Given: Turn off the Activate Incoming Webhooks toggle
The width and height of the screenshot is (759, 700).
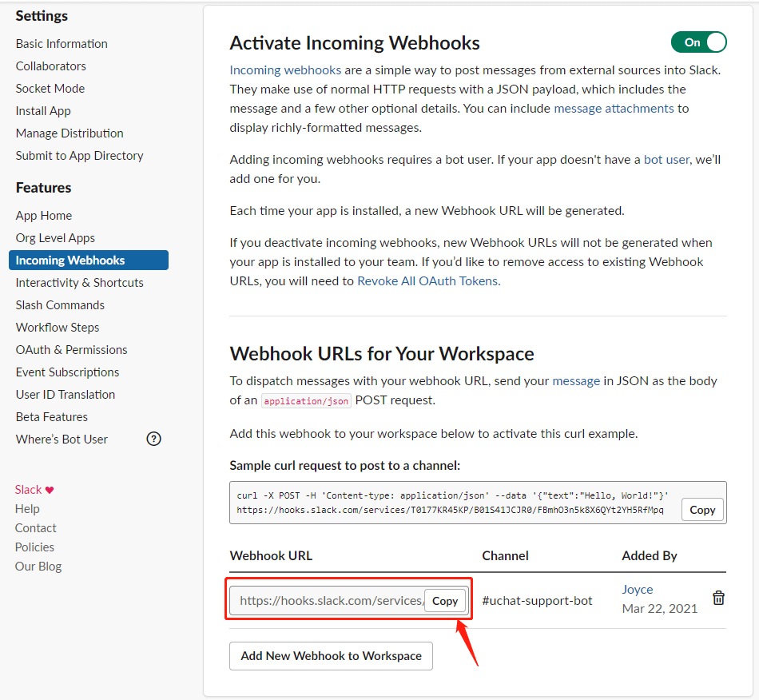Looking at the screenshot, I should tap(698, 42).
